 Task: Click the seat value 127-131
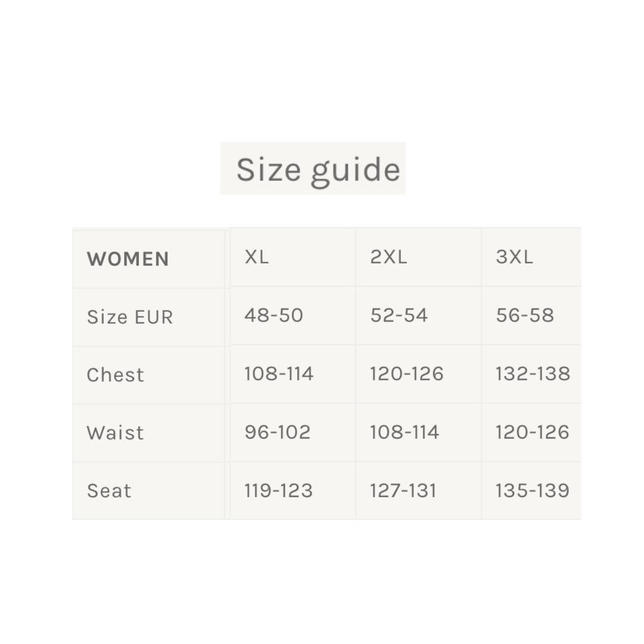coord(403,490)
